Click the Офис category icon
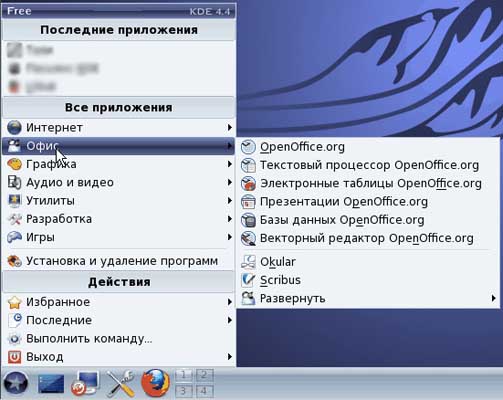 point(14,146)
